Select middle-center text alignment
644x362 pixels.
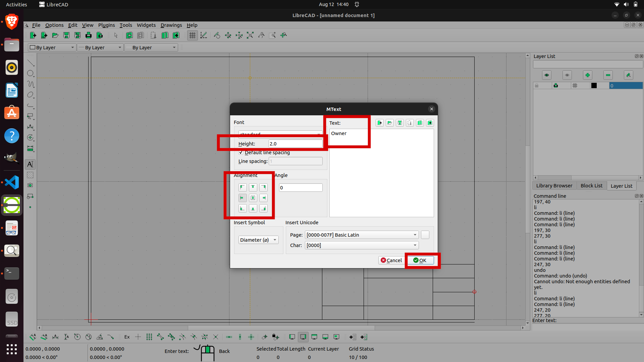click(253, 198)
